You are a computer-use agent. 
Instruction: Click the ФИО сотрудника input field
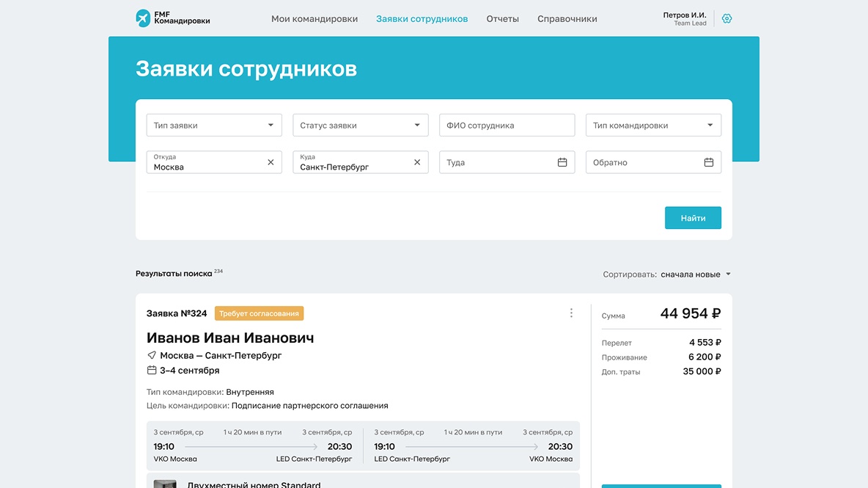507,125
